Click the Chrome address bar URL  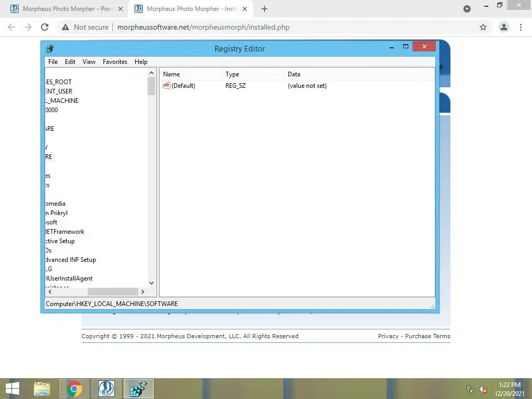[x=203, y=27]
